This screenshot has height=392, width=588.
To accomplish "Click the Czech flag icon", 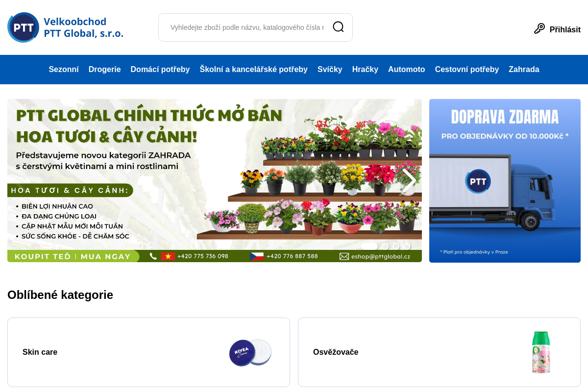I will coord(257,256).
